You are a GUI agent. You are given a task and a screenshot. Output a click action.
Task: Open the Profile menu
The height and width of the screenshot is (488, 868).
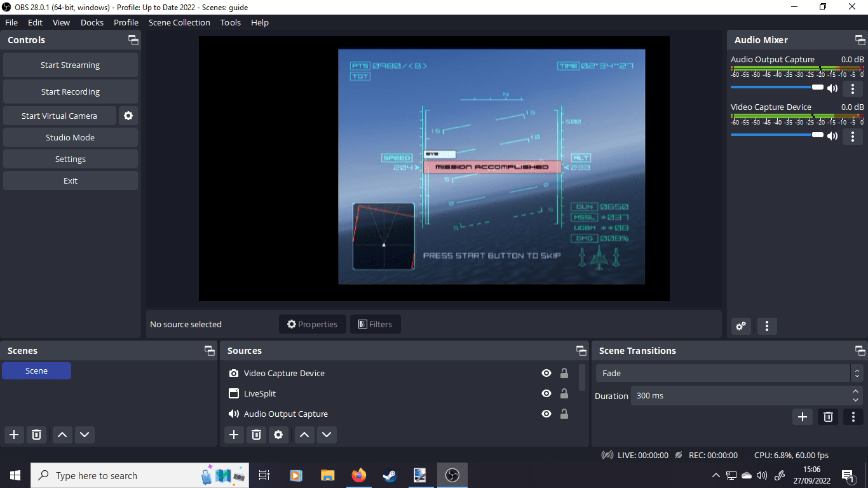126,22
